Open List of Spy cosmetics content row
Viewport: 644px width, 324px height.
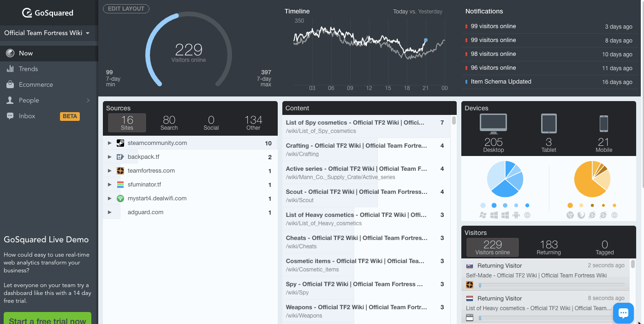(x=366, y=126)
